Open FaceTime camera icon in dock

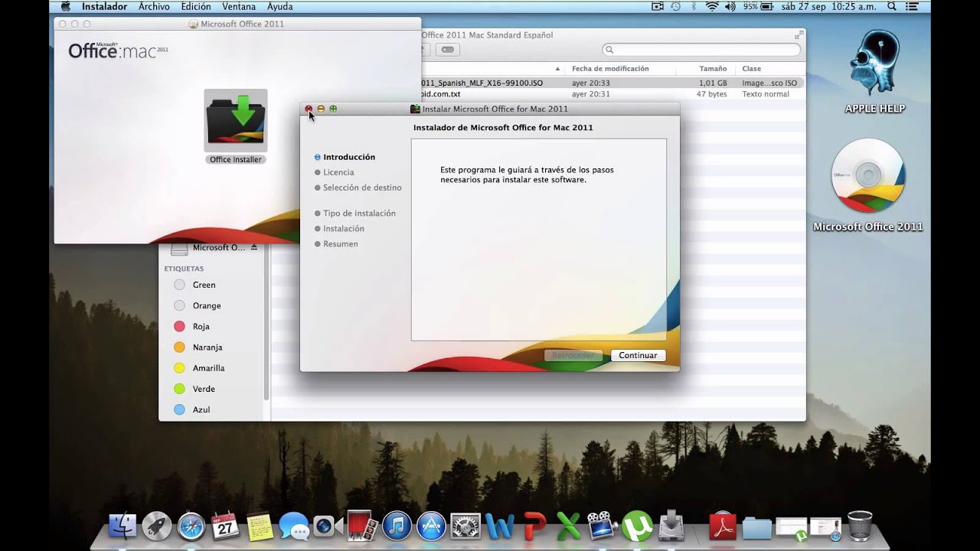tap(328, 526)
